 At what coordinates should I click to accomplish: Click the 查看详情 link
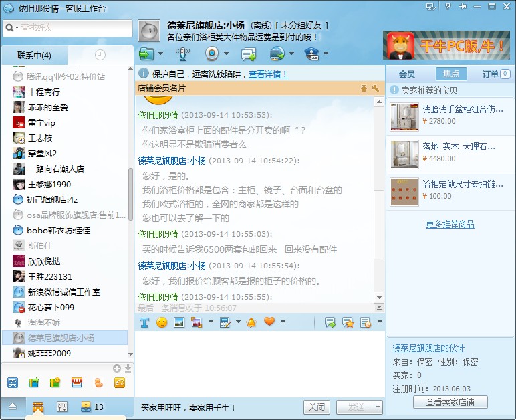(268, 74)
